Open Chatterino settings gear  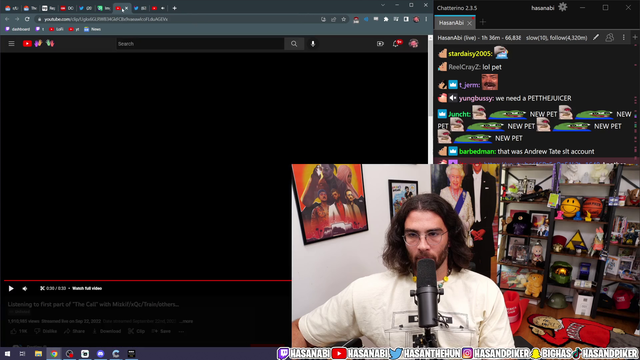(x=562, y=7)
